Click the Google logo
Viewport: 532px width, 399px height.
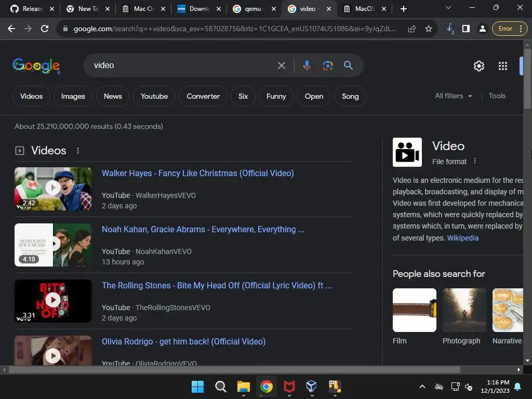pyautogui.click(x=36, y=66)
